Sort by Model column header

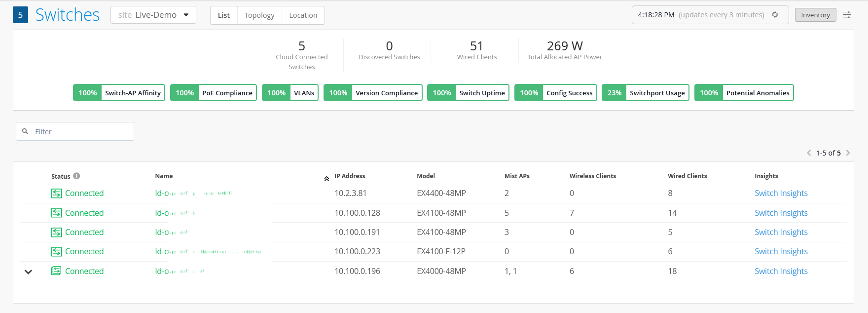[426, 176]
